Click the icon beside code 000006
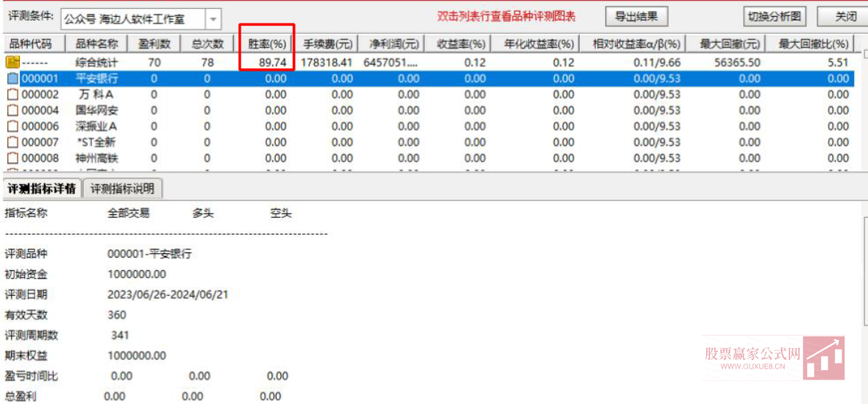 (x=13, y=127)
